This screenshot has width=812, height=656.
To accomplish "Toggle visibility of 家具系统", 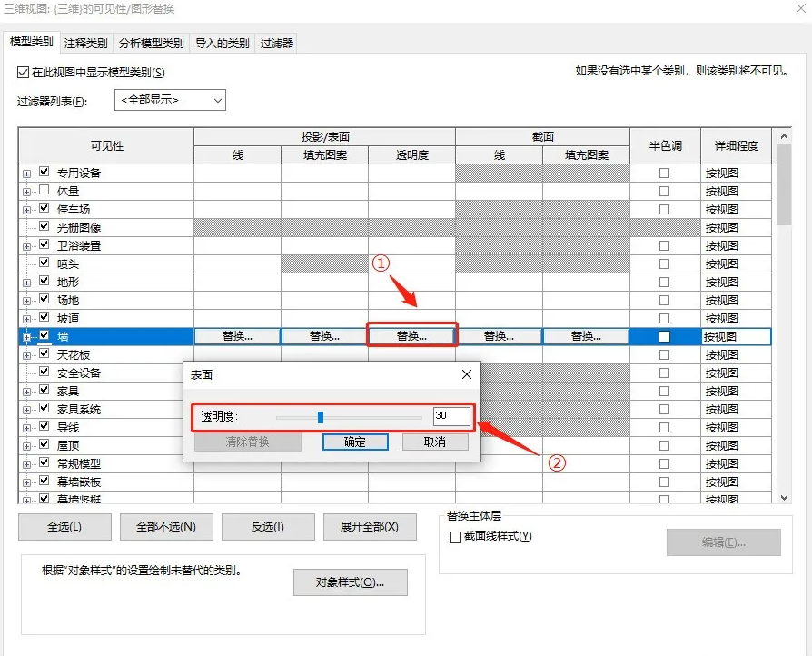I will (x=44, y=408).
